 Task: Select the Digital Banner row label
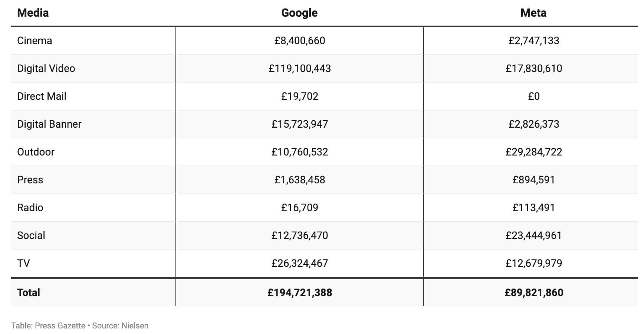(x=49, y=124)
